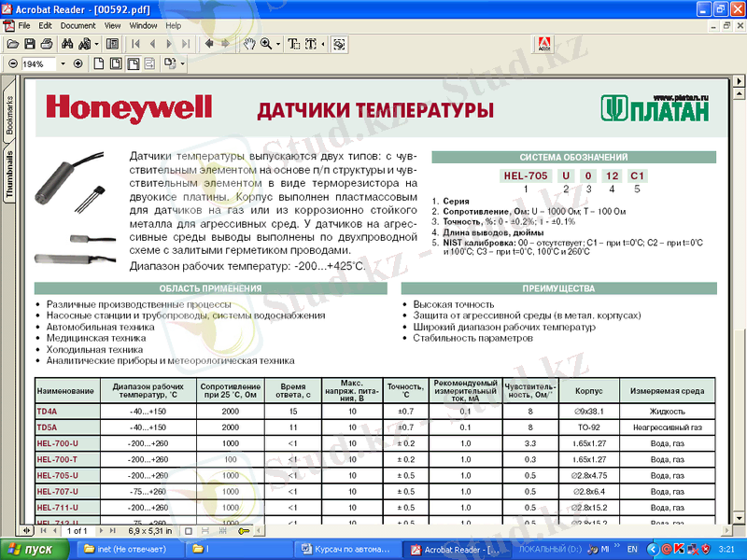
Task: Click the zoom out minus button
Action: 12,64
